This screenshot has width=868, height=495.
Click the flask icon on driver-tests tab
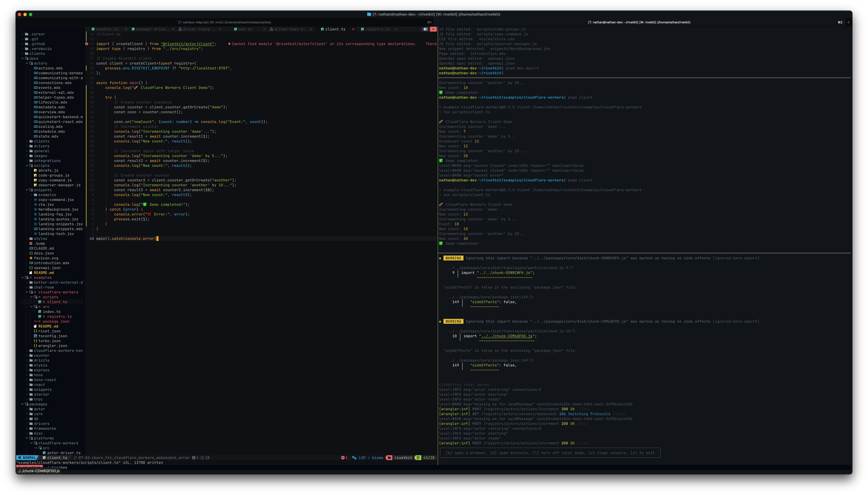[x=180, y=29]
